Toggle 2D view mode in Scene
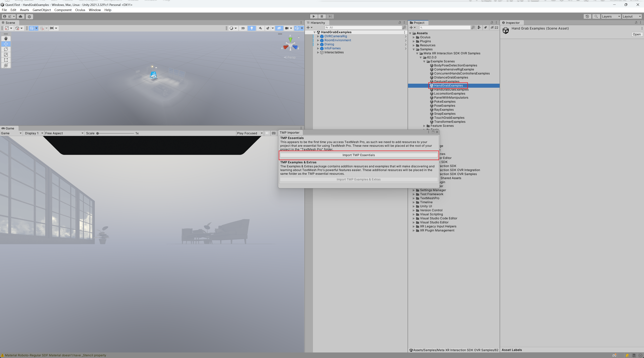Screen dimensions: 644x358 243,28
